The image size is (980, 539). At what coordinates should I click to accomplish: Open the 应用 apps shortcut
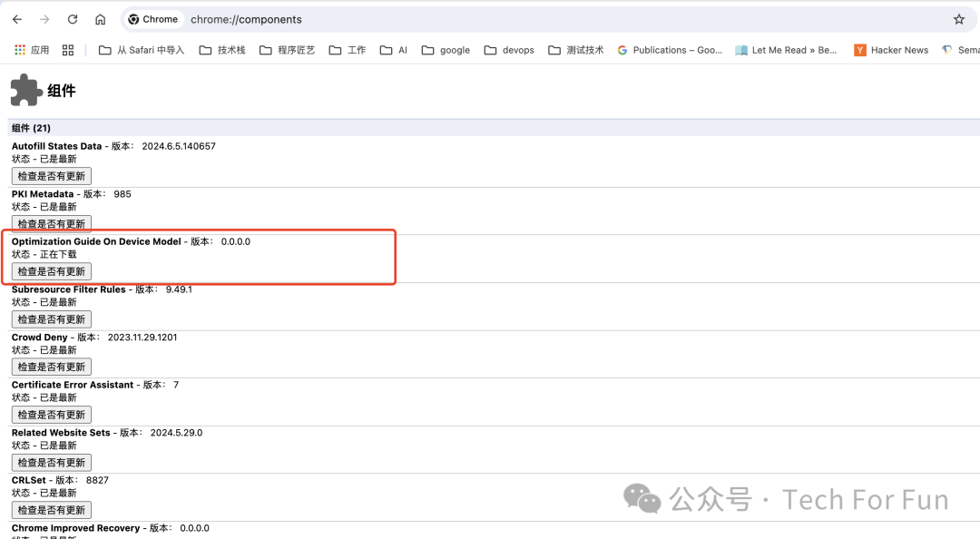(x=32, y=50)
